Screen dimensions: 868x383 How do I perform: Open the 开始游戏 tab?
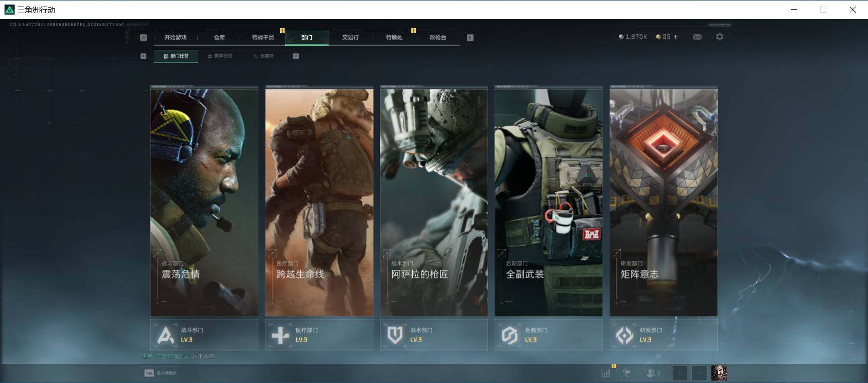tap(176, 37)
